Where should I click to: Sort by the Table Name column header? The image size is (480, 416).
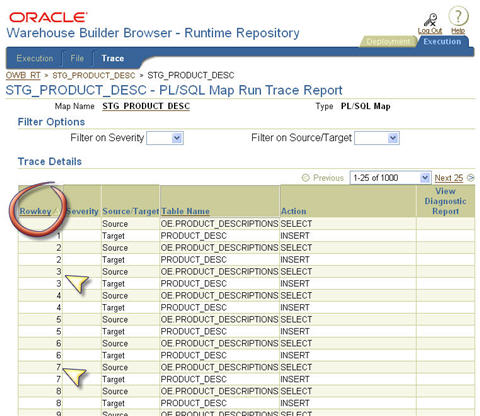point(185,211)
